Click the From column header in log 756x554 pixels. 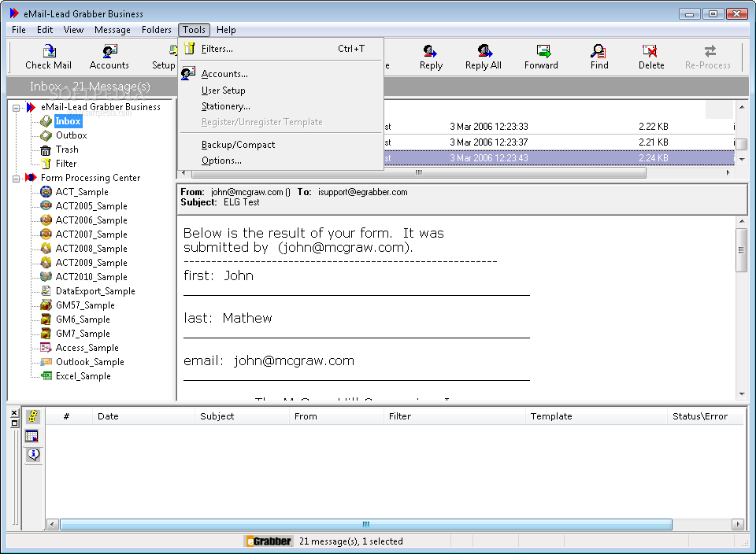point(336,416)
